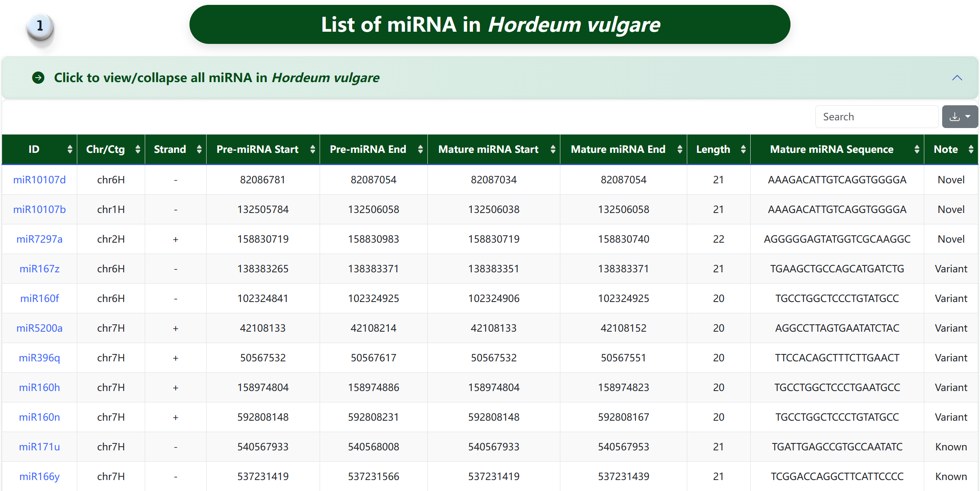Follow the miR166y link

39,476
